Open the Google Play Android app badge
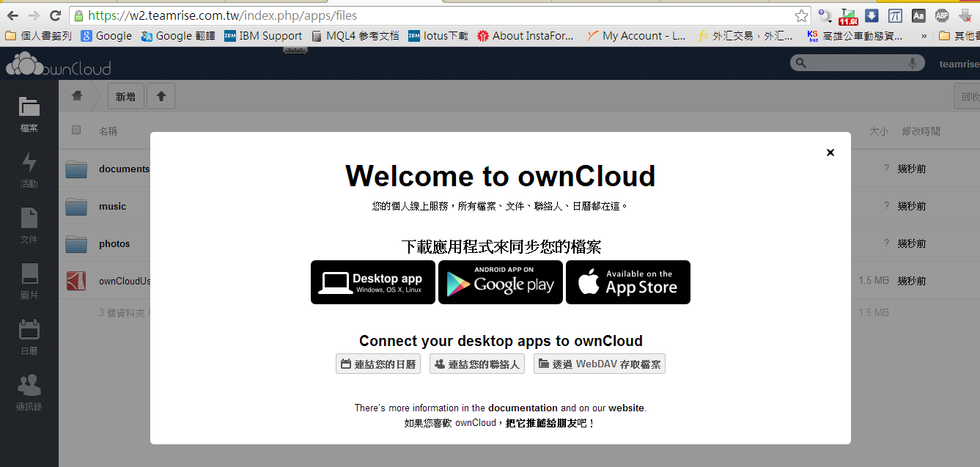Screen dimensions: 980x467 click(x=501, y=282)
